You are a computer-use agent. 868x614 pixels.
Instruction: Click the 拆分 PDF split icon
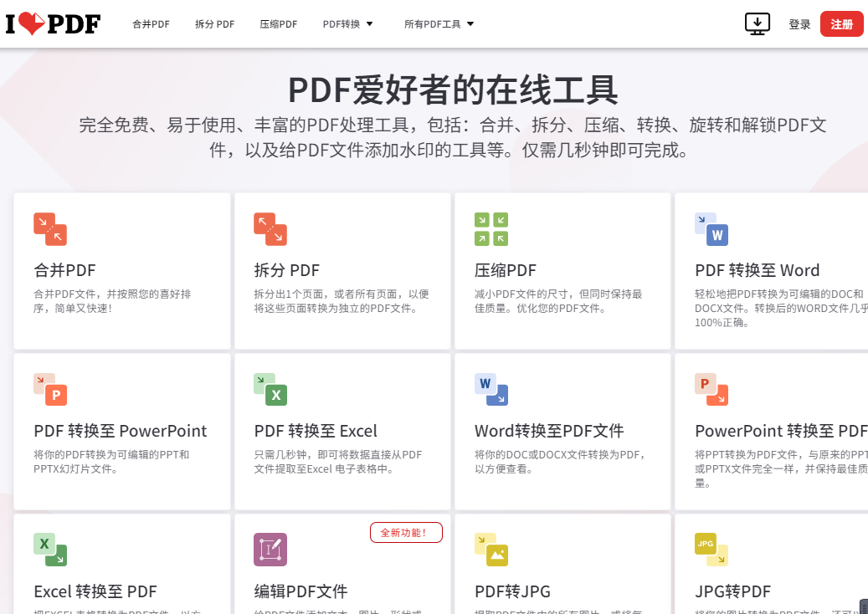click(x=270, y=229)
